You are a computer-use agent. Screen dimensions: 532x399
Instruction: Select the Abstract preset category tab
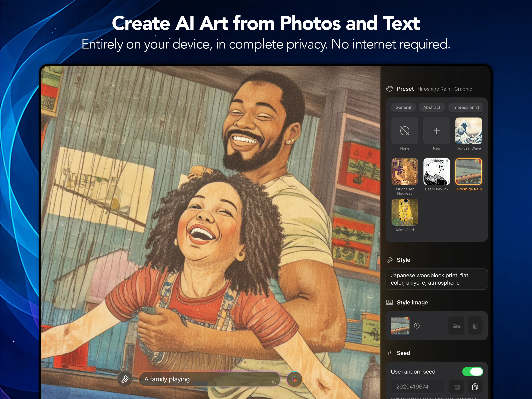[x=432, y=107]
